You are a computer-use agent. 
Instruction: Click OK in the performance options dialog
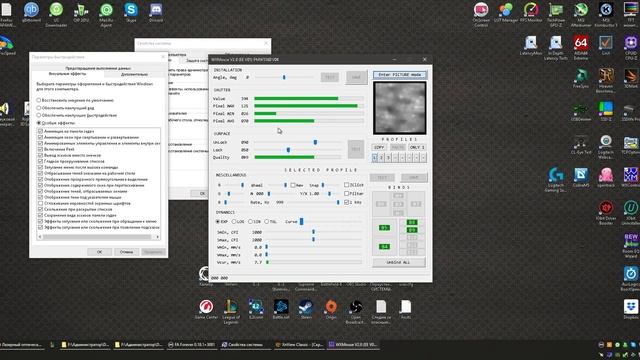point(100,252)
